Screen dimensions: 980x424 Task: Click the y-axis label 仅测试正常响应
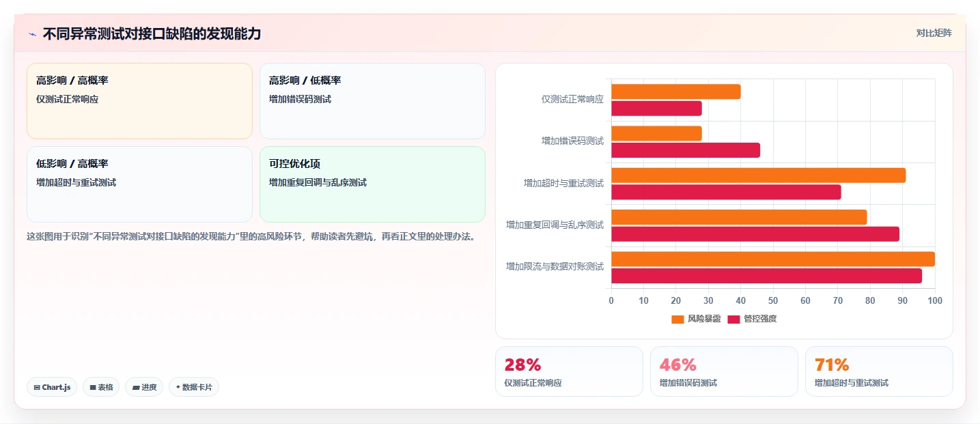tap(572, 99)
